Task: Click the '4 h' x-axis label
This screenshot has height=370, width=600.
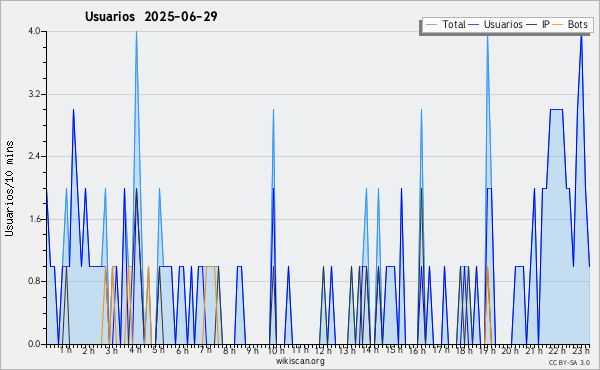Action: point(135,350)
